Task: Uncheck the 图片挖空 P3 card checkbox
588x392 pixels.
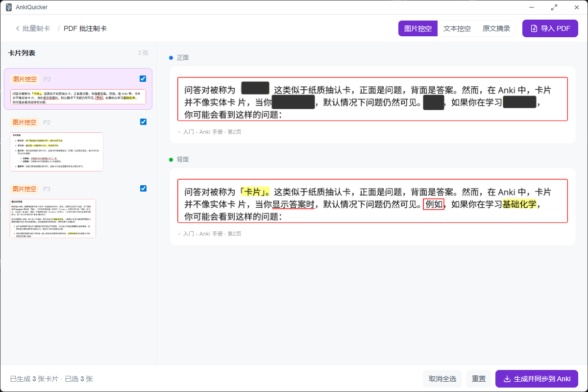Action: pos(143,188)
